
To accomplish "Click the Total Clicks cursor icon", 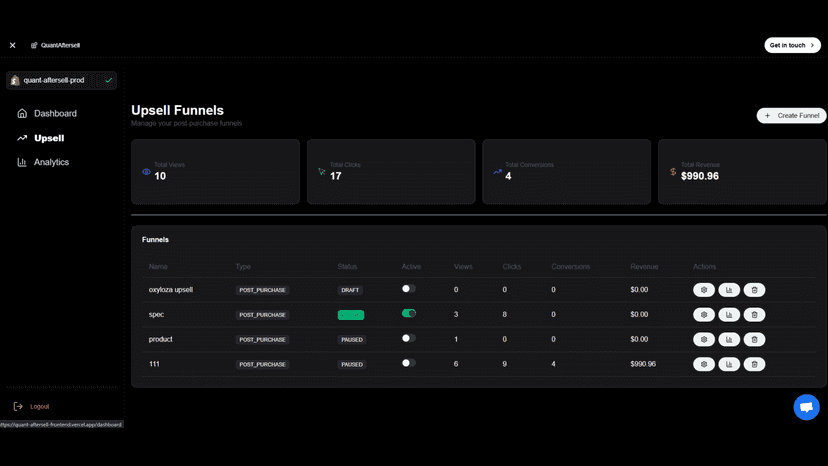I will click(322, 172).
